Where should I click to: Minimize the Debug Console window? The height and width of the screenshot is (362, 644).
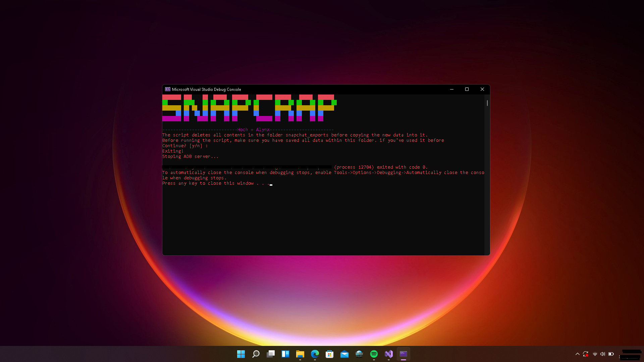point(452,89)
